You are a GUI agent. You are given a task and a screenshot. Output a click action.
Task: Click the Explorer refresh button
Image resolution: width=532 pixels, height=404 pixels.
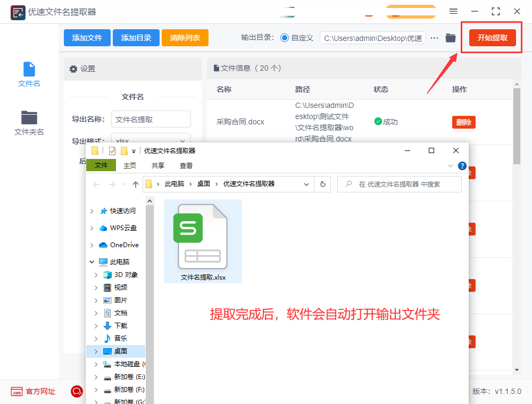(323, 184)
